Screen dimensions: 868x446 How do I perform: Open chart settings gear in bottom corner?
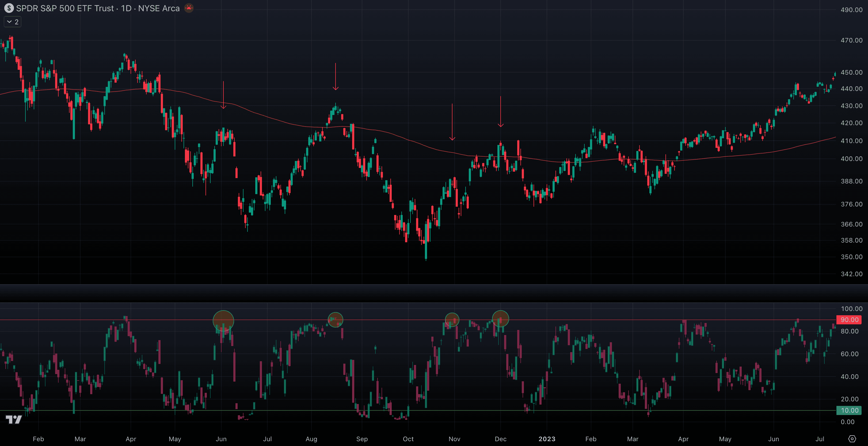[852, 439]
